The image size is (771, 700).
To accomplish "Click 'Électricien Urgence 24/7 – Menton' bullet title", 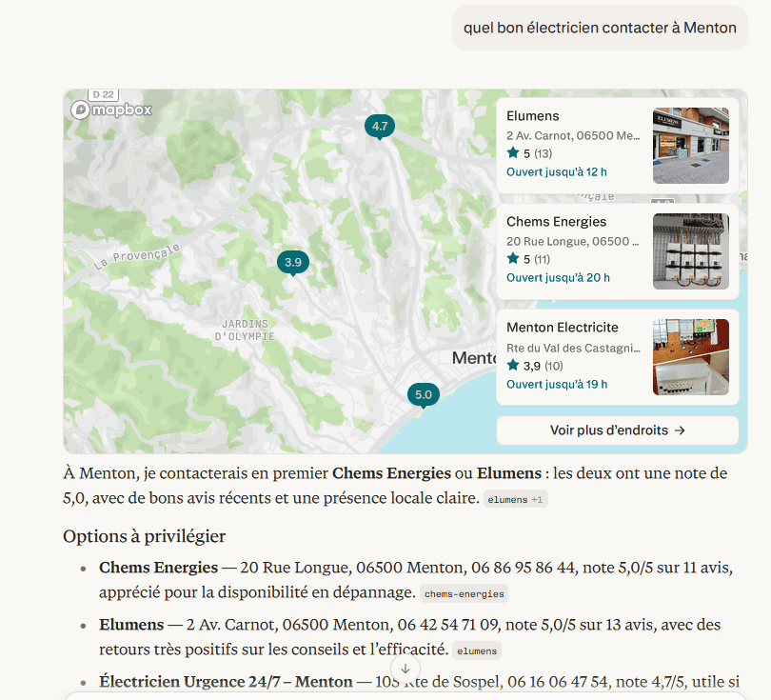I will coord(226,682).
